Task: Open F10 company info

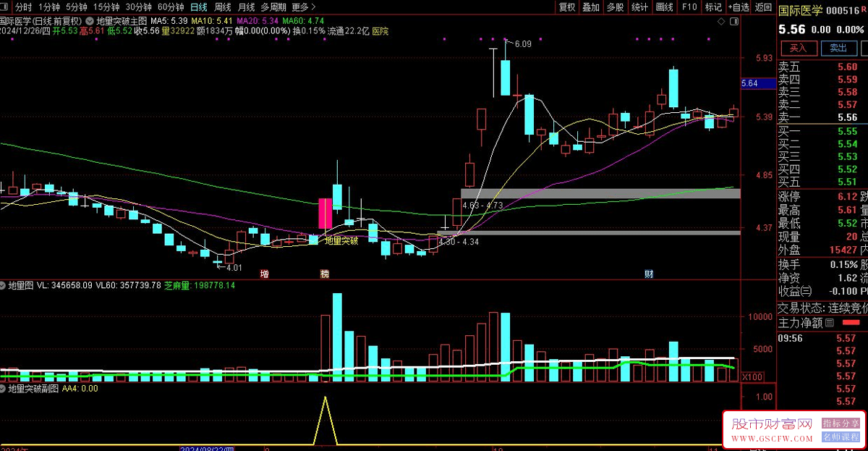Action: click(689, 7)
